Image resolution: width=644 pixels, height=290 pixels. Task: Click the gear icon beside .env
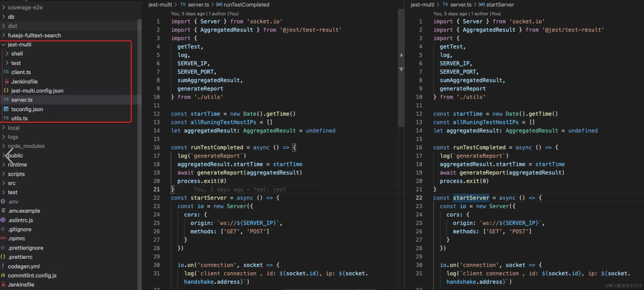(3, 201)
